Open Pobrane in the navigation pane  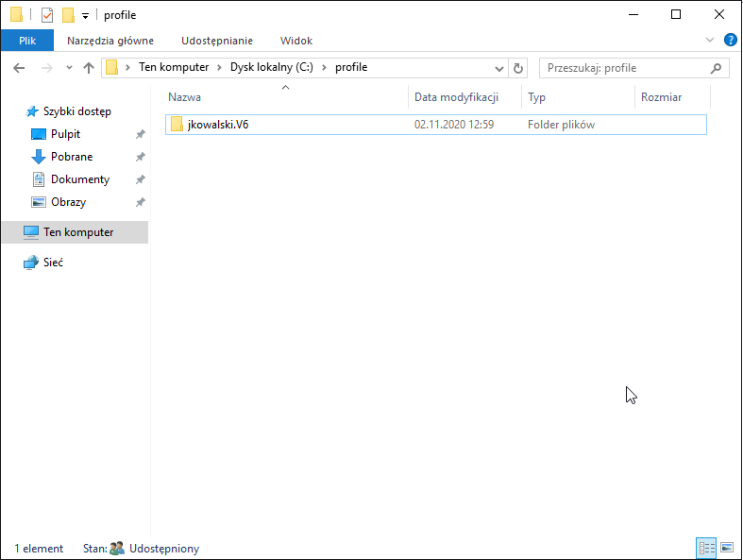(72, 157)
